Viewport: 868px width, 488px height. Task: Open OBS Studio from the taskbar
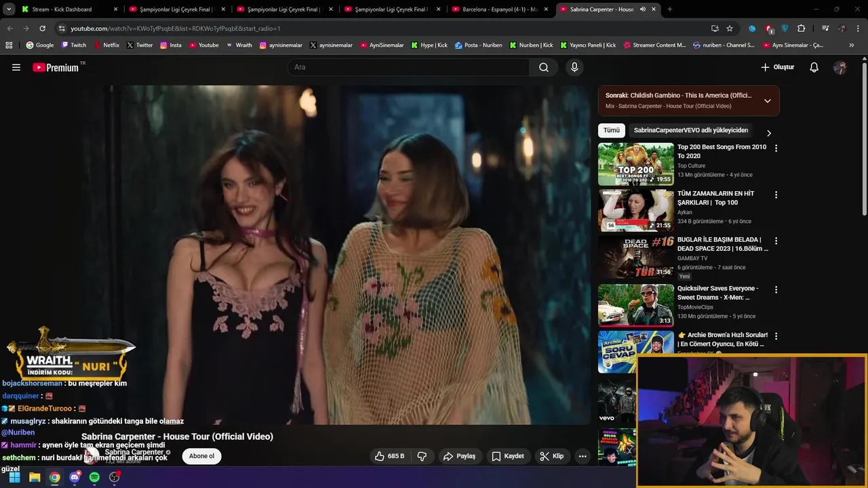pyautogui.click(x=115, y=477)
